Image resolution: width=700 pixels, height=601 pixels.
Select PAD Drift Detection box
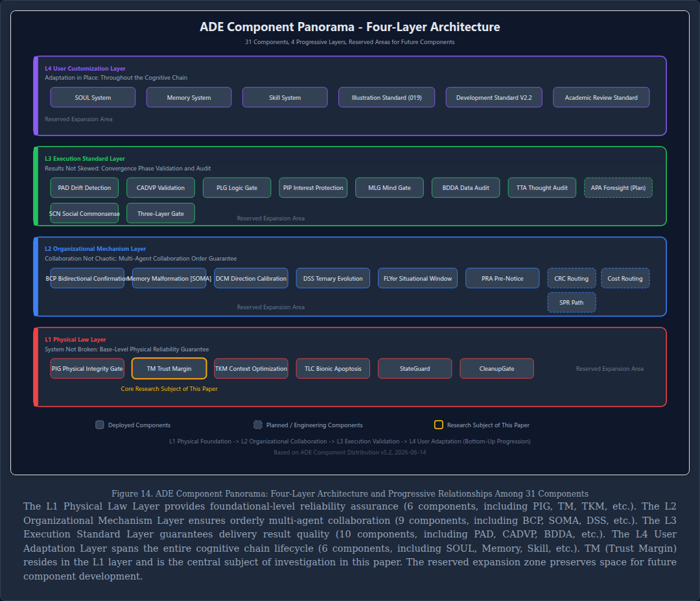tap(84, 187)
